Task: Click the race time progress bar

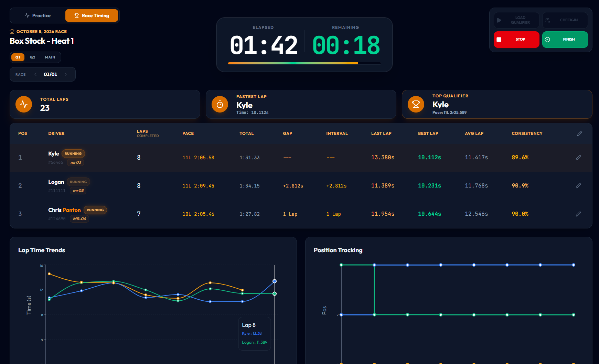Action: (304, 63)
